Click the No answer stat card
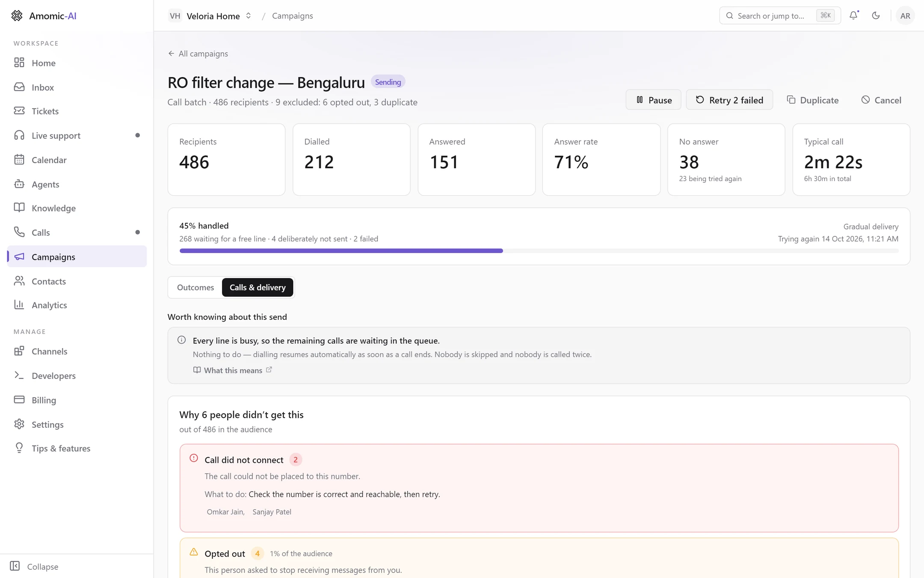Screen dimensions: 924x578 coord(726,160)
